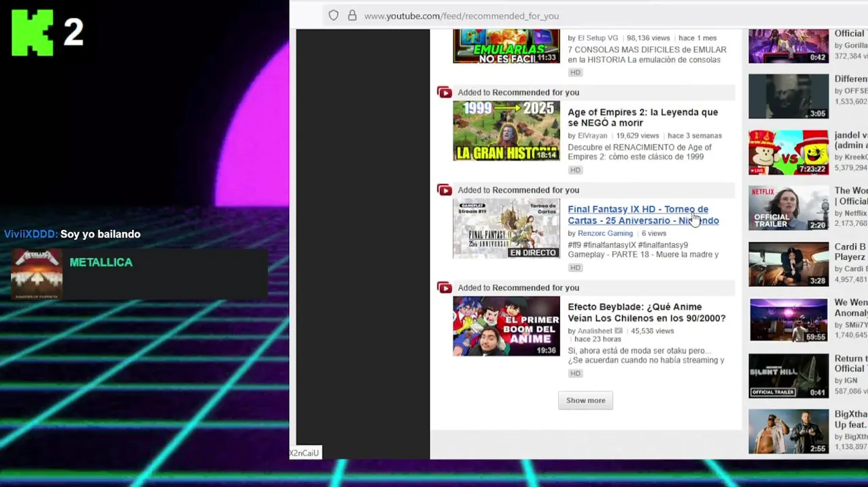This screenshot has width=868, height=487.
Task: Click the 'hace 23 horas' upload time text
Action: [599, 340]
